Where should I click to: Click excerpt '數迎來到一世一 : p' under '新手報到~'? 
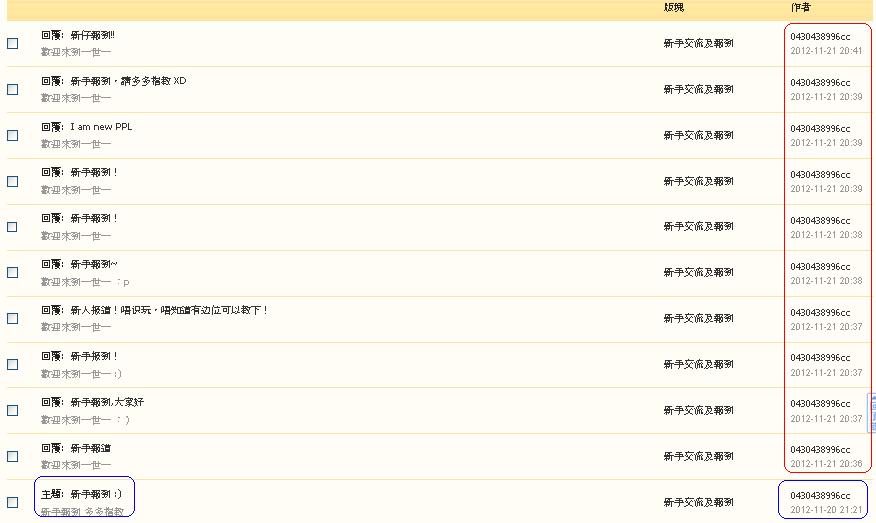(x=85, y=282)
